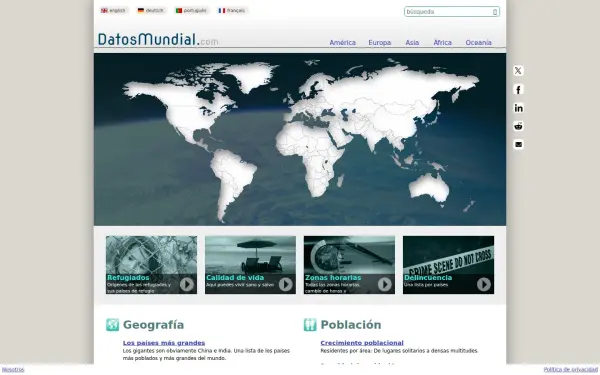Open the Oceanía menu
This screenshot has width=600, height=375.
pyautogui.click(x=478, y=42)
